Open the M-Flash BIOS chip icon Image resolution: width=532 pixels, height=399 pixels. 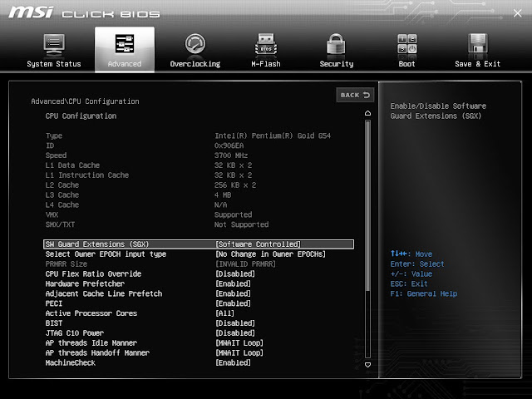point(266,45)
